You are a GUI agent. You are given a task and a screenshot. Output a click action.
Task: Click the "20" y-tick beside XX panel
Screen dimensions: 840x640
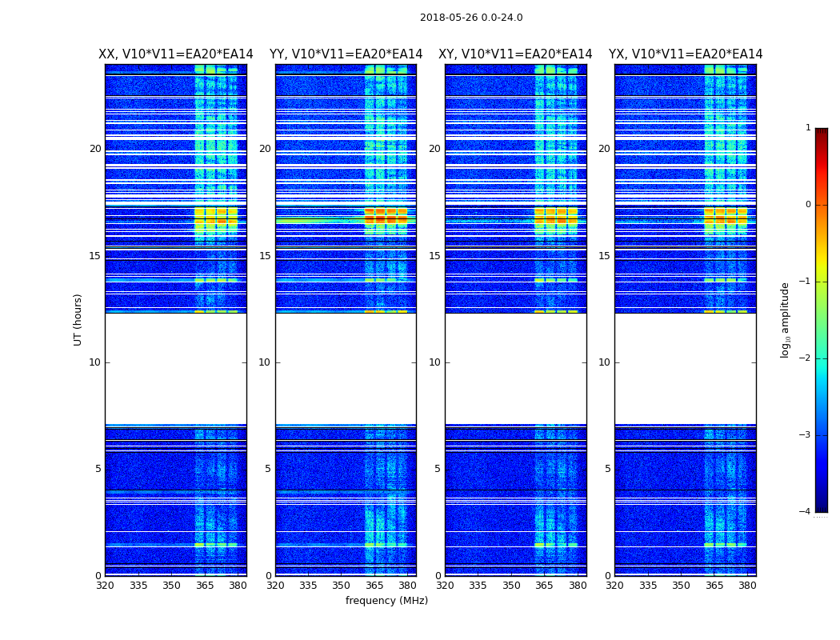pos(95,149)
